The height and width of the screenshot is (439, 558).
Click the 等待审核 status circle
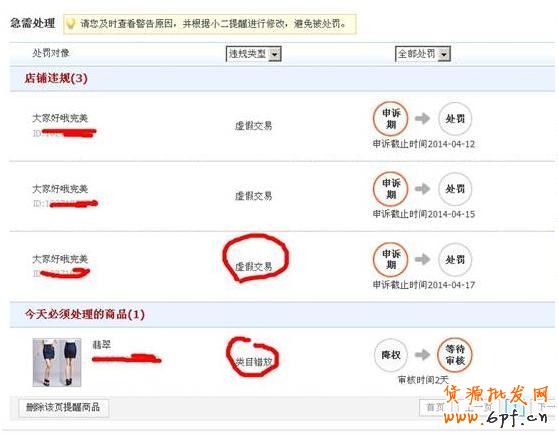click(454, 355)
